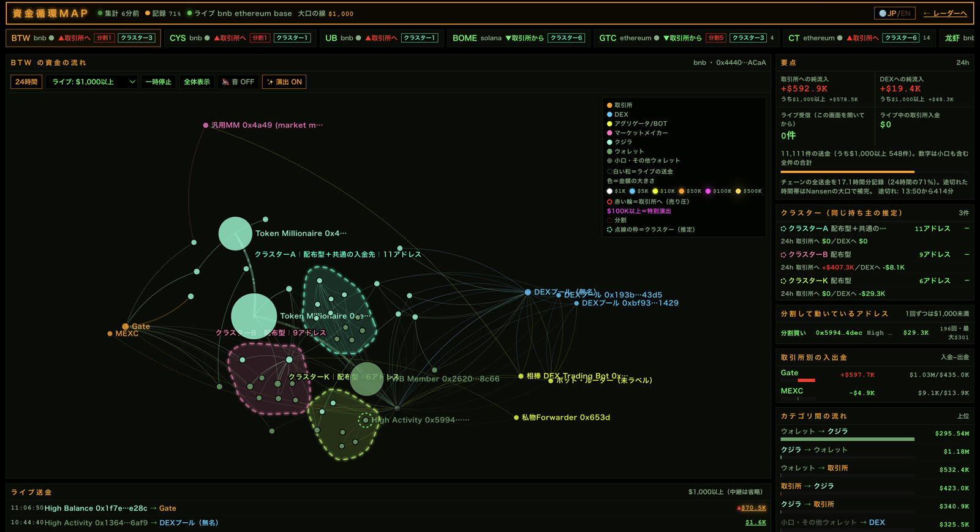This screenshot has height=532, width=980.
Task: Toggle the 演出 ON effects button
Action: point(284,82)
